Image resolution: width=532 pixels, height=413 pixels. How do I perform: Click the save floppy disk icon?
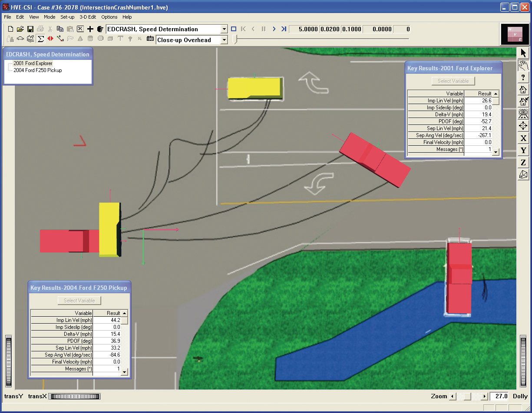click(30, 29)
